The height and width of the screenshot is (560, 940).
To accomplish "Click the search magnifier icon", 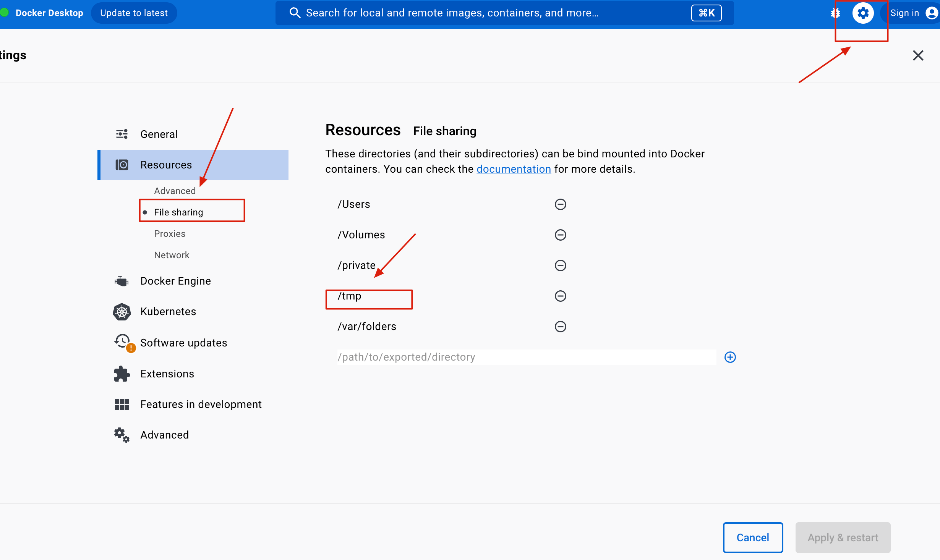I will [x=295, y=13].
